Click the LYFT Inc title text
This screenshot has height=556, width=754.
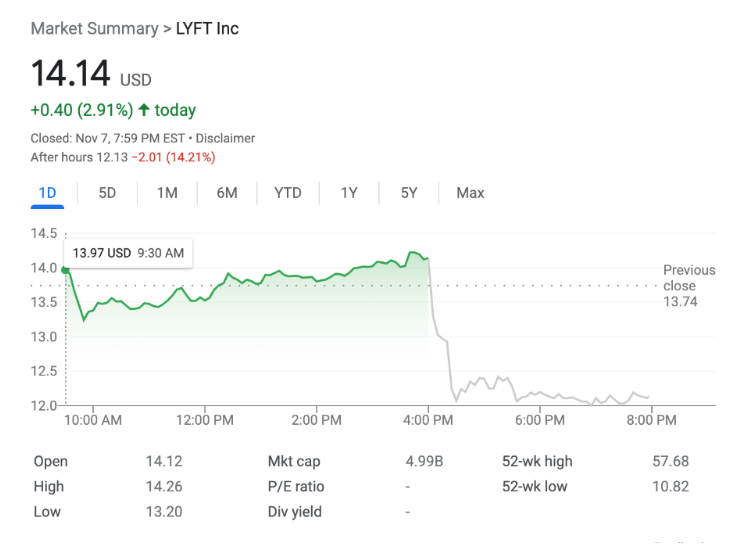[208, 28]
